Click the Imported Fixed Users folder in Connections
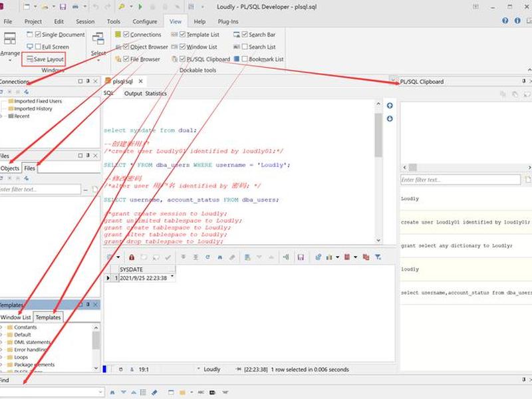 (x=35, y=101)
